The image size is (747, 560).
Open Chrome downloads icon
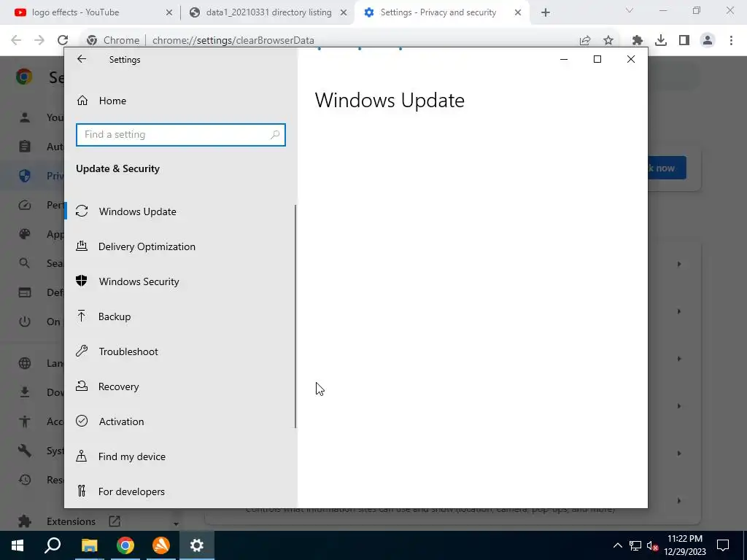pyautogui.click(x=661, y=41)
